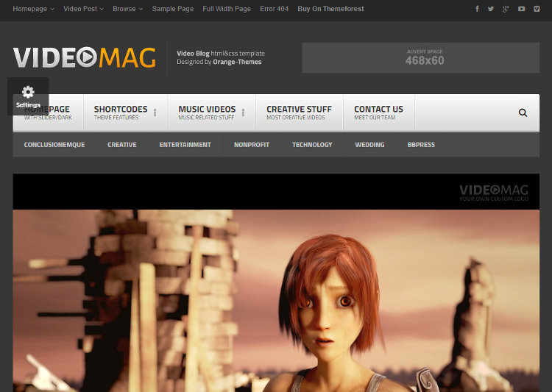The width and height of the screenshot is (552, 392).
Task: Open Entertainment category
Action: tap(185, 145)
